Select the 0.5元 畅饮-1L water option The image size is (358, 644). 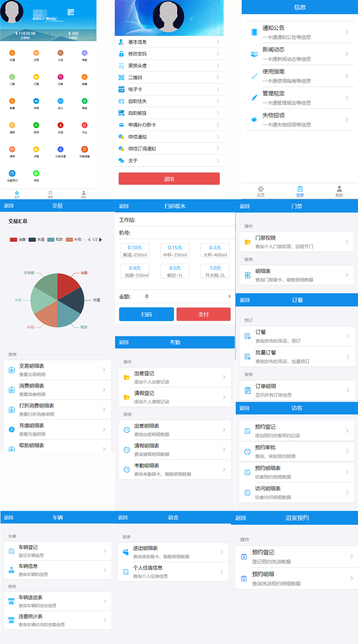(175, 271)
